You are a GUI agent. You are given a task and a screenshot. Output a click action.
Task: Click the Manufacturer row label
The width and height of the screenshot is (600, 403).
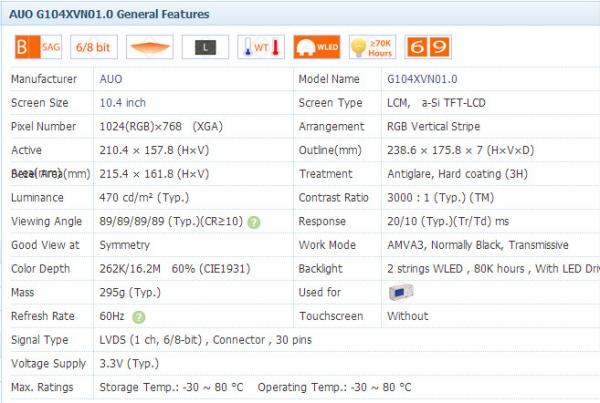(x=44, y=79)
